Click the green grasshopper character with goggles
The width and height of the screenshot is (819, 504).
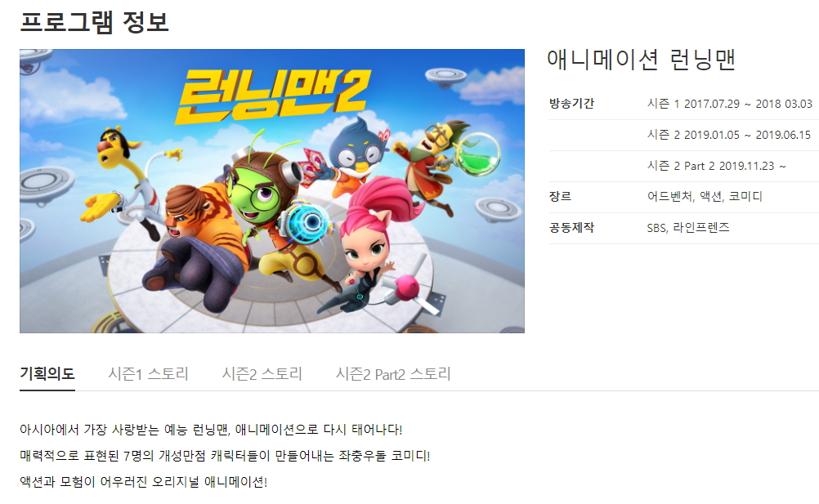pyautogui.click(x=256, y=183)
